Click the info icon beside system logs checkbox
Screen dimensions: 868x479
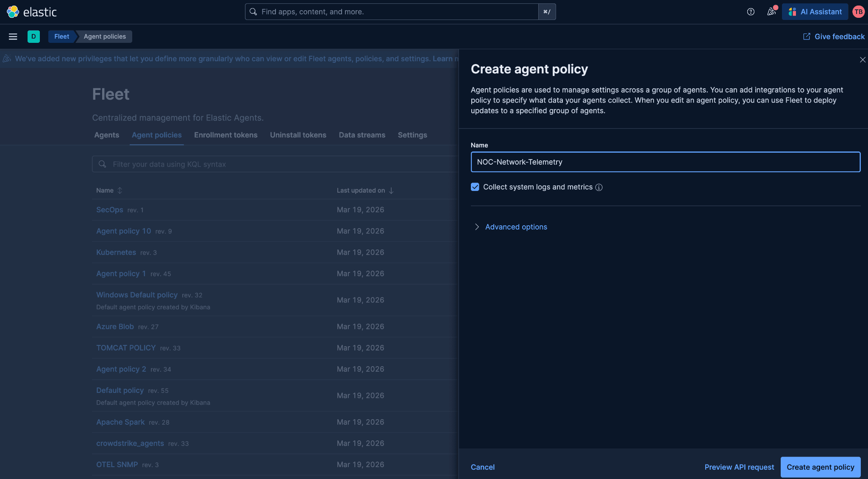(599, 188)
